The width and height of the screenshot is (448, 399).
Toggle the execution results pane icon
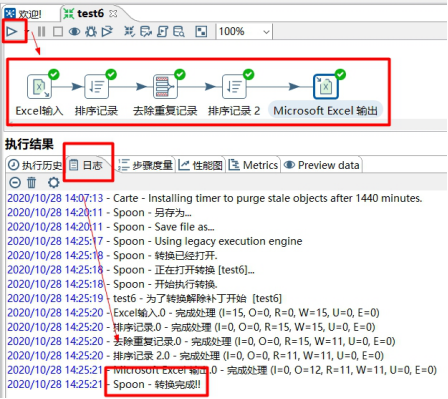pyautogui.click(x=201, y=32)
